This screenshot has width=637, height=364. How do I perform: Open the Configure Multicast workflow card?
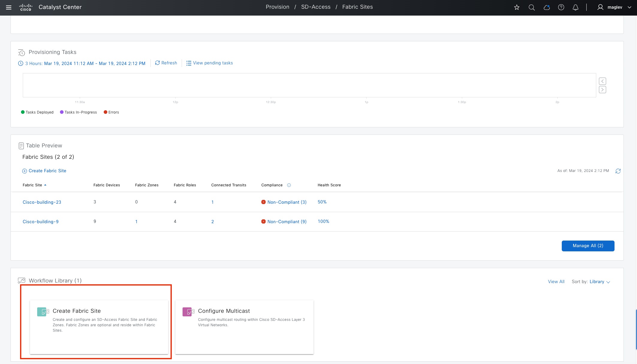[x=244, y=327]
